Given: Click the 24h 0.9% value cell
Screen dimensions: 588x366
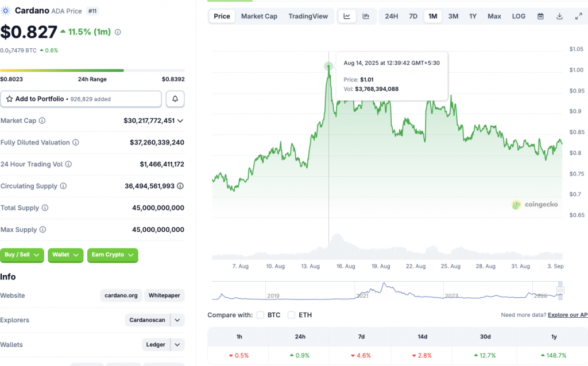Looking at the screenshot, I should pyautogui.click(x=299, y=356).
